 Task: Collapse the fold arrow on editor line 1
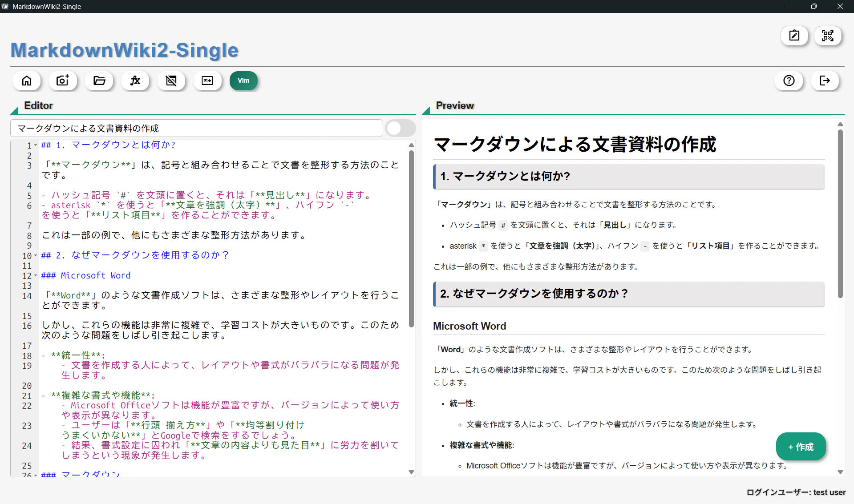[x=36, y=145]
